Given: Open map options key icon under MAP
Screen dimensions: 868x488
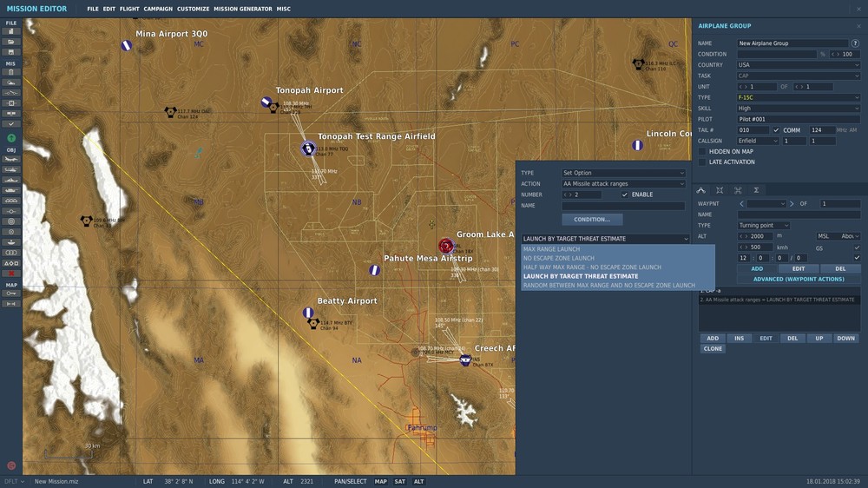Looking at the screenshot, I should coord(10,293).
